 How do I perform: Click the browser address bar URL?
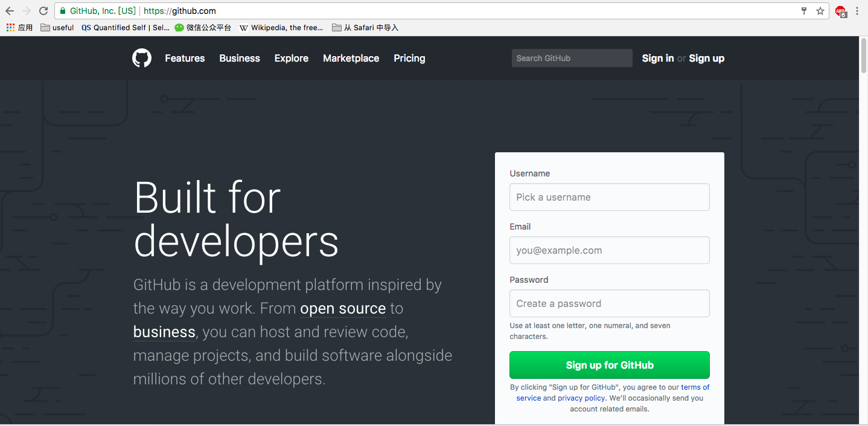click(x=180, y=11)
